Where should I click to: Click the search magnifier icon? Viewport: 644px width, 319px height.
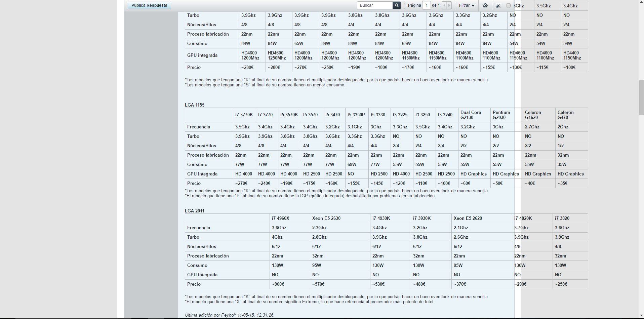pos(397,5)
